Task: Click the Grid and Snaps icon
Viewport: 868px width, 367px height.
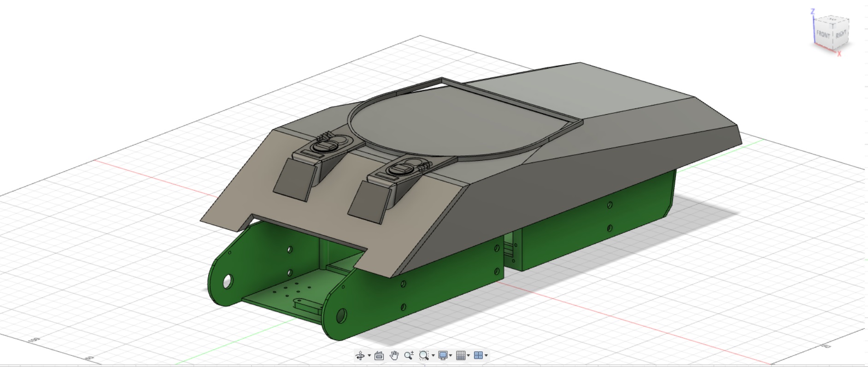Action: (x=460, y=355)
